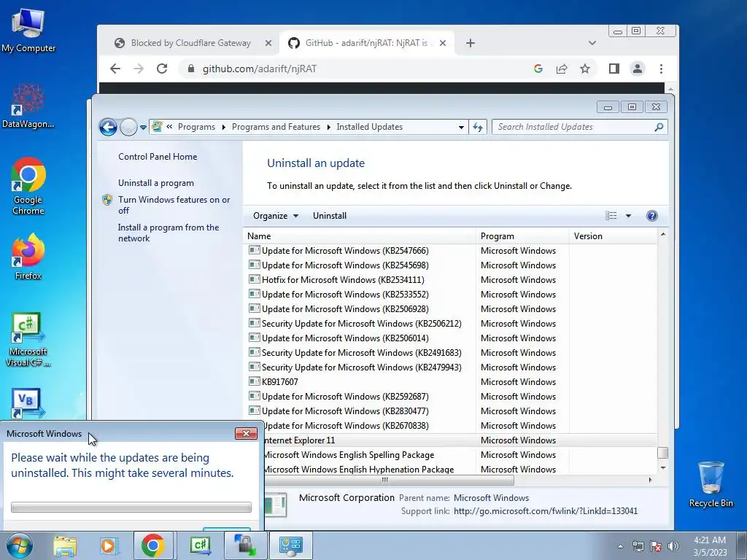The image size is (747, 560).
Task: Click Google icon in Chrome address bar
Action: [x=538, y=69]
